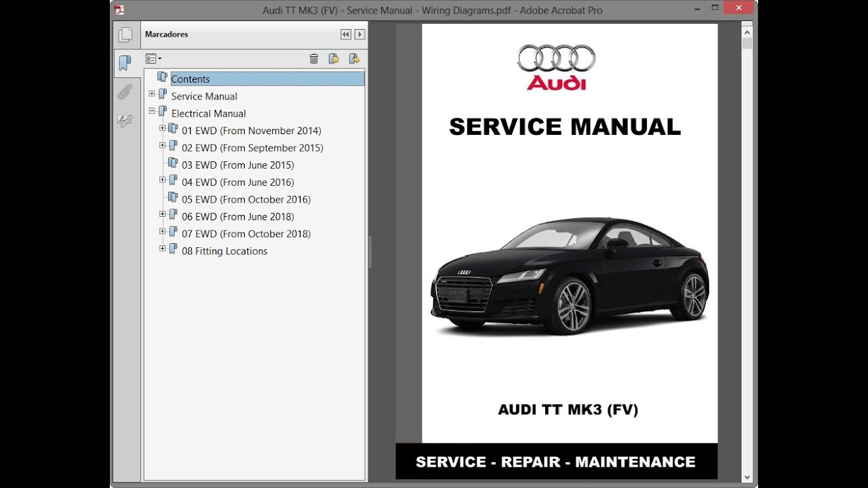Go to 06 EWD (From June 2018)
The width and height of the screenshot is (868, 488).
238,216
